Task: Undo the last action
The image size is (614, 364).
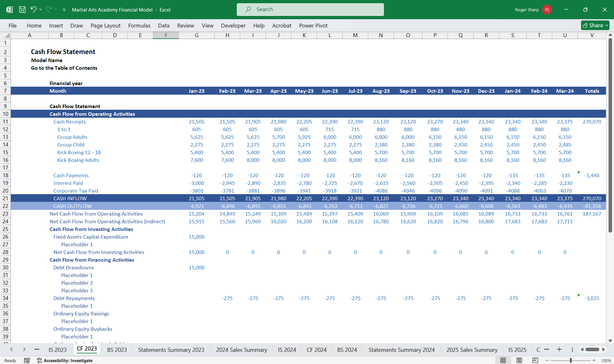Action: 33,9
